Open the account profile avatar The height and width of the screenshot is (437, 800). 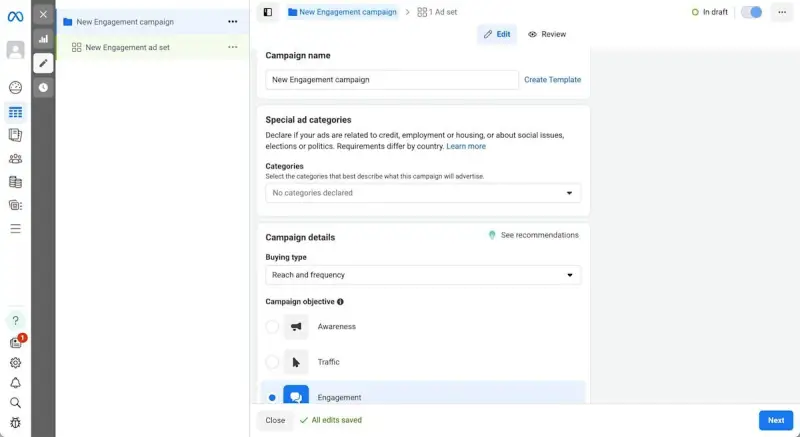tap(15, 50)
